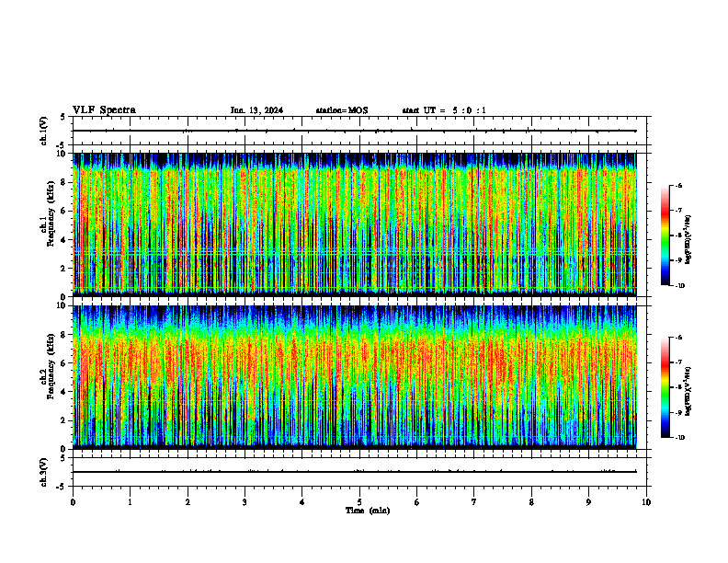Click inside the ch.2 spectrogram panel
Image resolution: width=728 pixels, height=563 pixels.
click(x=355, y=377)
